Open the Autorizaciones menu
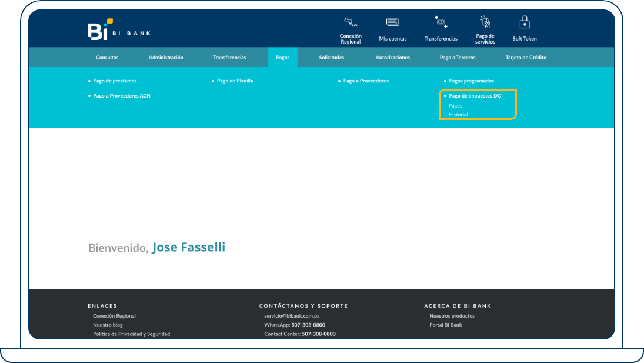The height and width of the screenshot is (363, 644). point(393,58)
